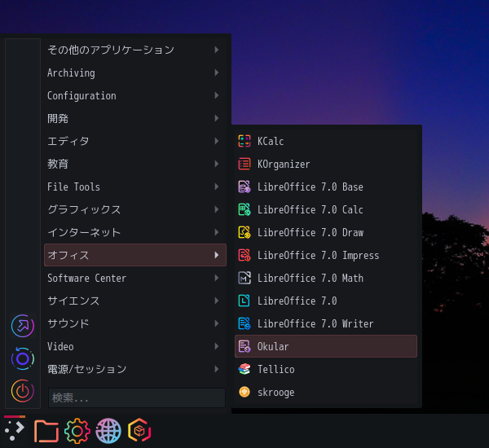Expand the Archiving submenu arrow

click(x=217, y=72)
